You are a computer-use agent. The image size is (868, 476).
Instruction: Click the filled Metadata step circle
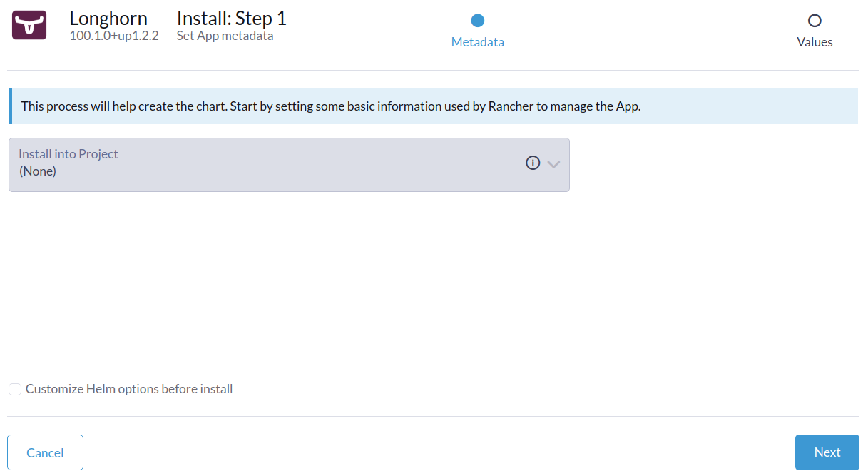(x=478, y=21)
